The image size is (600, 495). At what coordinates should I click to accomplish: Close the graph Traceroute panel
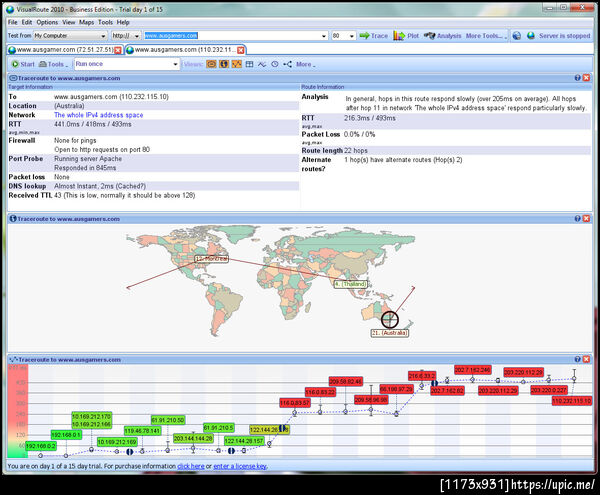coord(586,359)
